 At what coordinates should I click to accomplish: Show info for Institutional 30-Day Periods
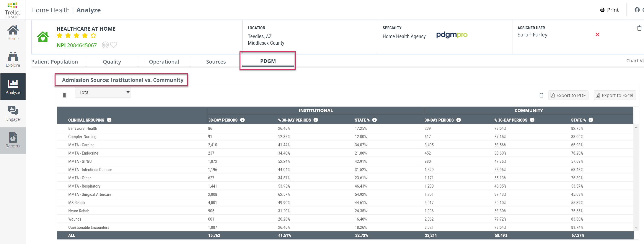(242, 120)
